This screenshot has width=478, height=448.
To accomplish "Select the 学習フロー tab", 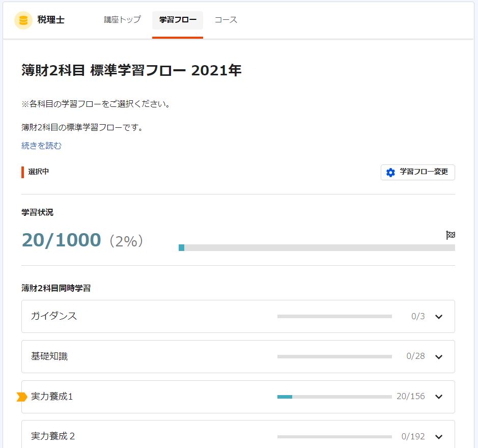I will click(x=177, y=20).
